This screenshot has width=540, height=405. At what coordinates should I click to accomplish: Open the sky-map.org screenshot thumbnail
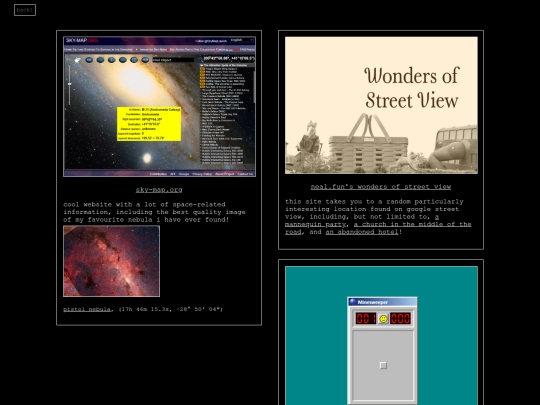159,106
